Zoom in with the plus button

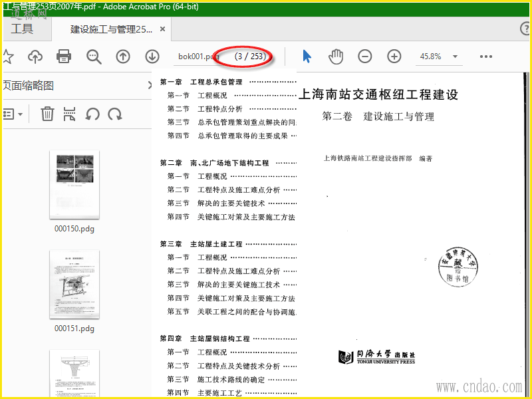pyautogui.click(x=394, y=57)
